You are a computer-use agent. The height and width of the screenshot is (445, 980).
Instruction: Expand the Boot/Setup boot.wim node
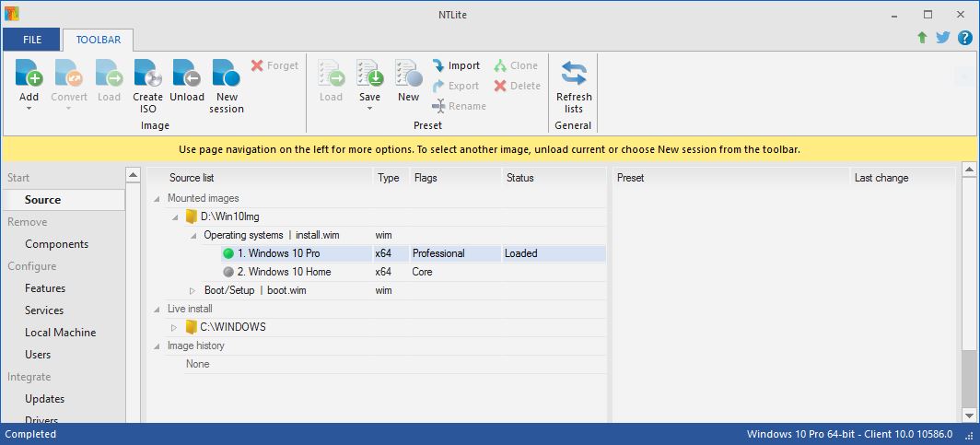pyautogui.click(x=192, y=290)
